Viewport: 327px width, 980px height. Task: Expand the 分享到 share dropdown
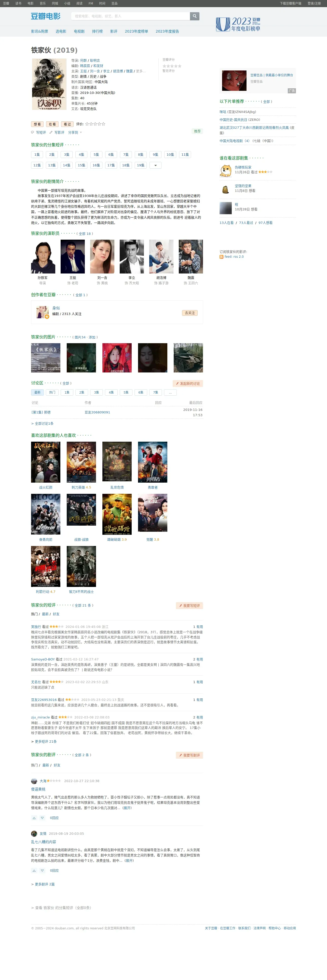(75, 132)
